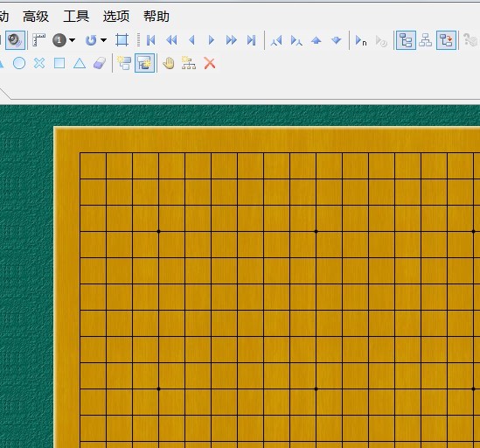Click the red X delete icon
480x448 pixels.
210,63
